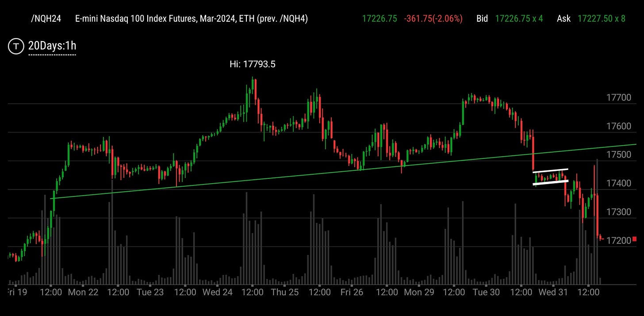Click the Tue 23 date label
Image resolution: width=644 pixels, height=316 pixels.
(150, 293)
